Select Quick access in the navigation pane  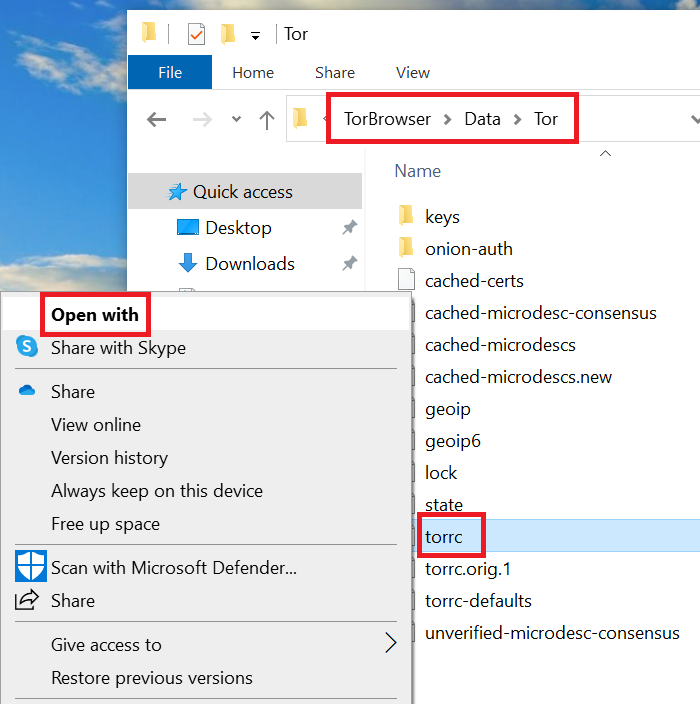point(245,192)
